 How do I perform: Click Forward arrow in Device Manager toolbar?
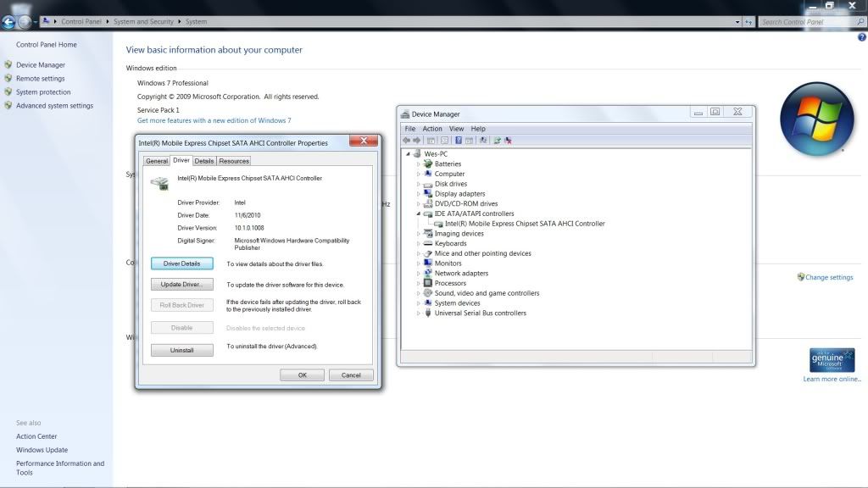pos(417,141)
